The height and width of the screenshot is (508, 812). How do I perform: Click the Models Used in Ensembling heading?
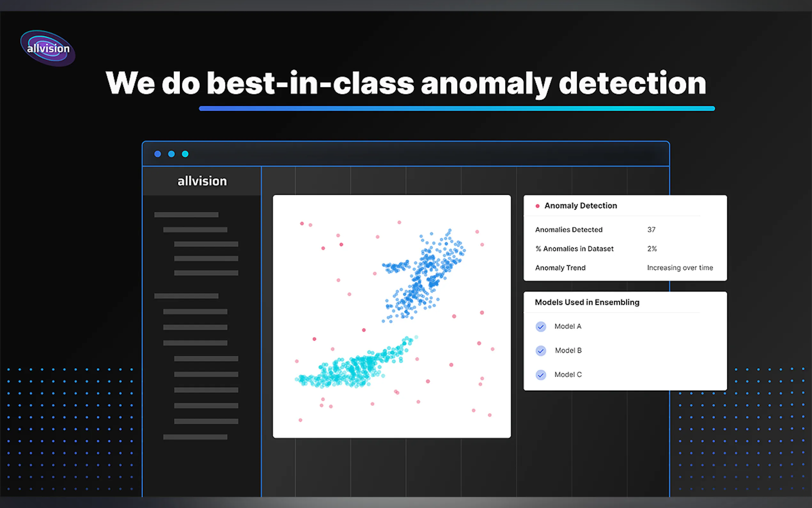coord(587,302)
